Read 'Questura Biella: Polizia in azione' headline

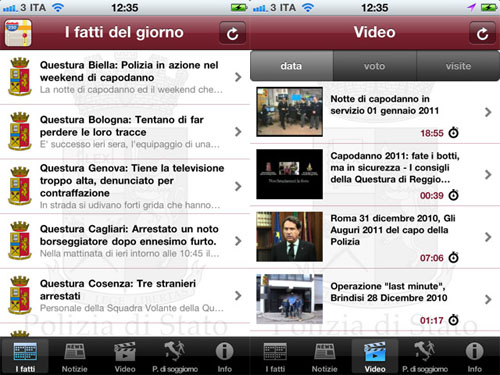(x=129, y=71)
